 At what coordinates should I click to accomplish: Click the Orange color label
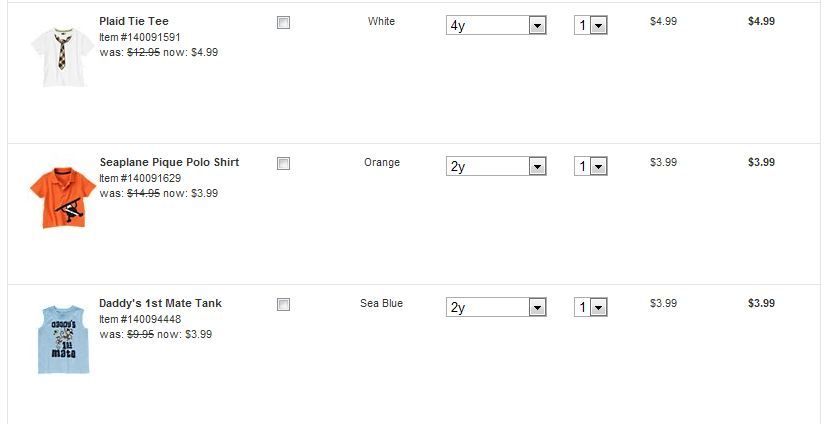click(381, 162)
